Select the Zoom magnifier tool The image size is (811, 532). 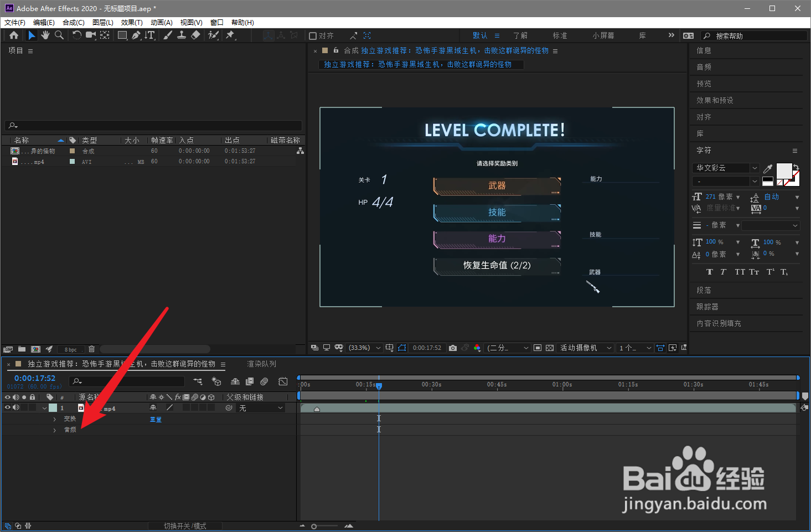(59, 35)
